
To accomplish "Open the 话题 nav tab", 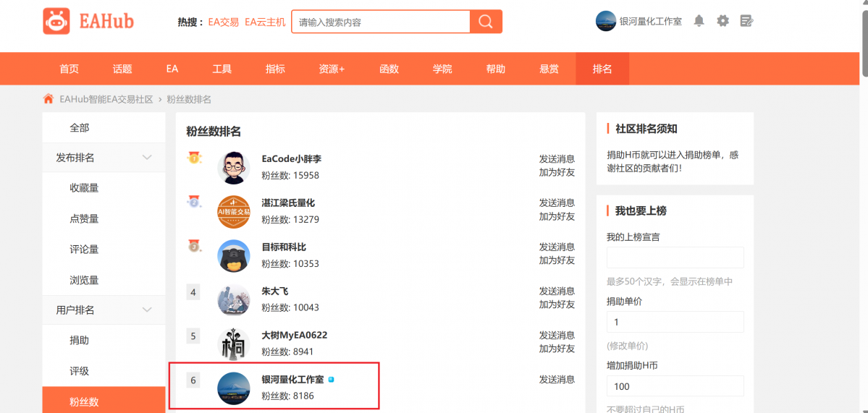I will pos(122,69).
